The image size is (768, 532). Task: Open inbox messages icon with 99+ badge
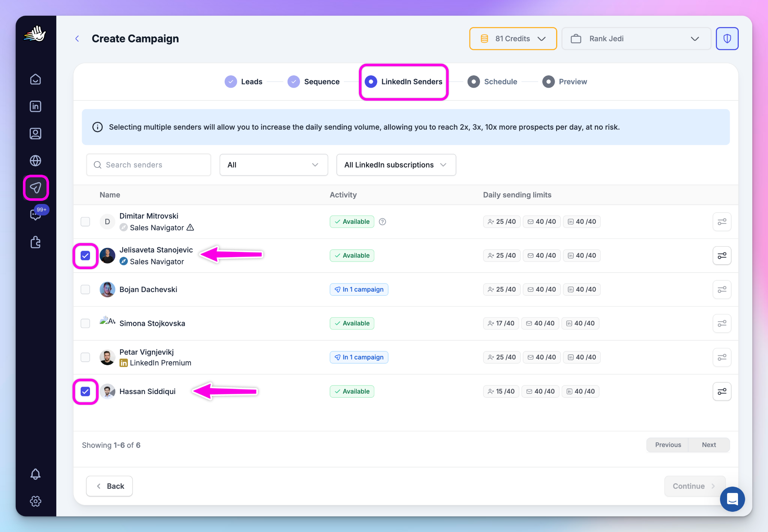coord(36,214)
